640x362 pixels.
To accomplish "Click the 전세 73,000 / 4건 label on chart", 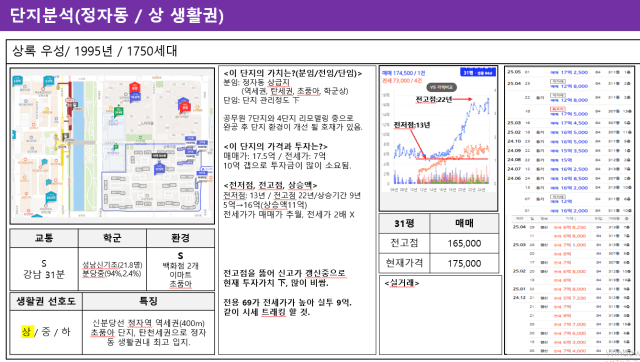I will pos(402,81).
